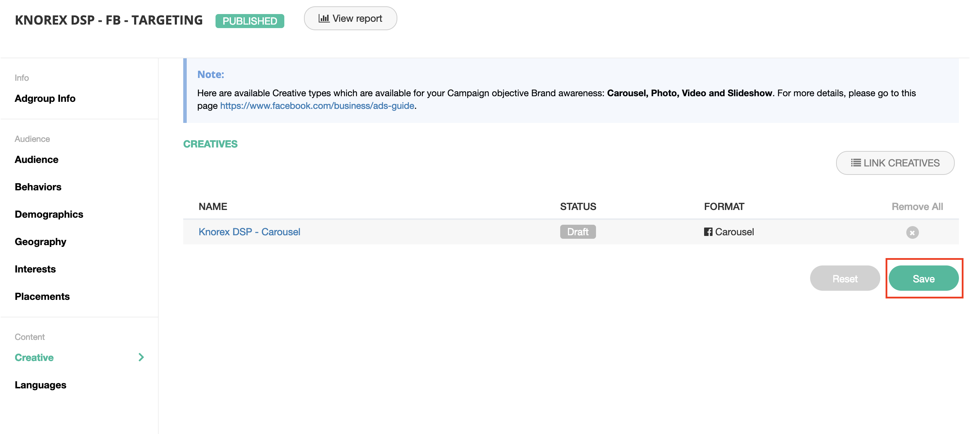980x434 pixels.
Task: Open Behaviors in the sidebar
Action: (x=38, y=187)
